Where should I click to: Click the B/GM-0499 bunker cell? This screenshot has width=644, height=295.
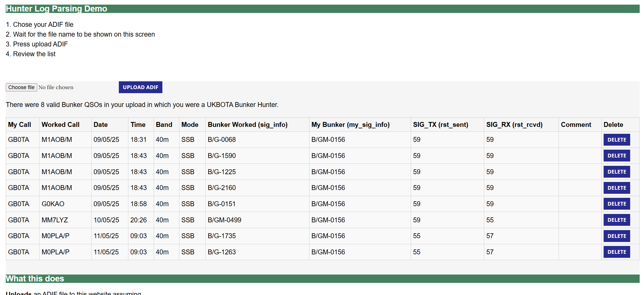click(x=224, y=220)
